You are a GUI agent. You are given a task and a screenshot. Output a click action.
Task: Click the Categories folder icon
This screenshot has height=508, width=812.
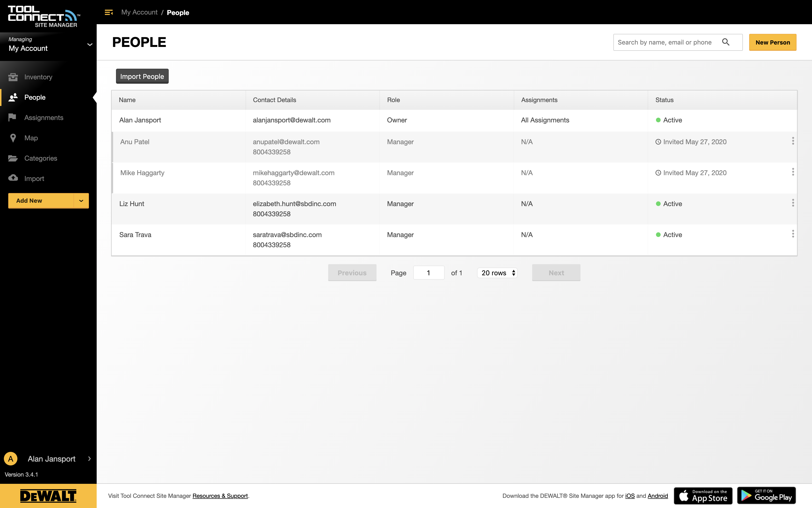pyautogui.click(x=13, y=158)
